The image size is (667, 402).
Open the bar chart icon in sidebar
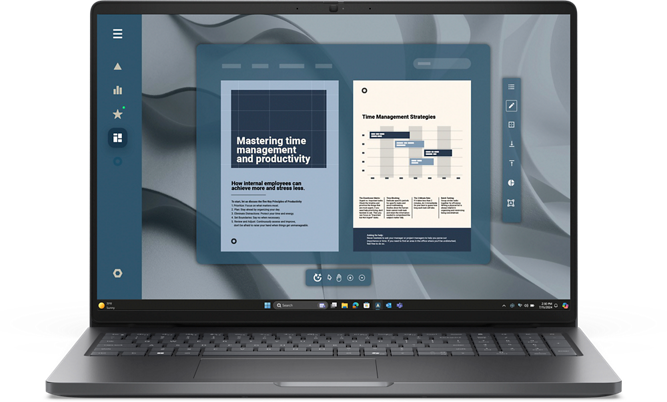tap(118, 90)
